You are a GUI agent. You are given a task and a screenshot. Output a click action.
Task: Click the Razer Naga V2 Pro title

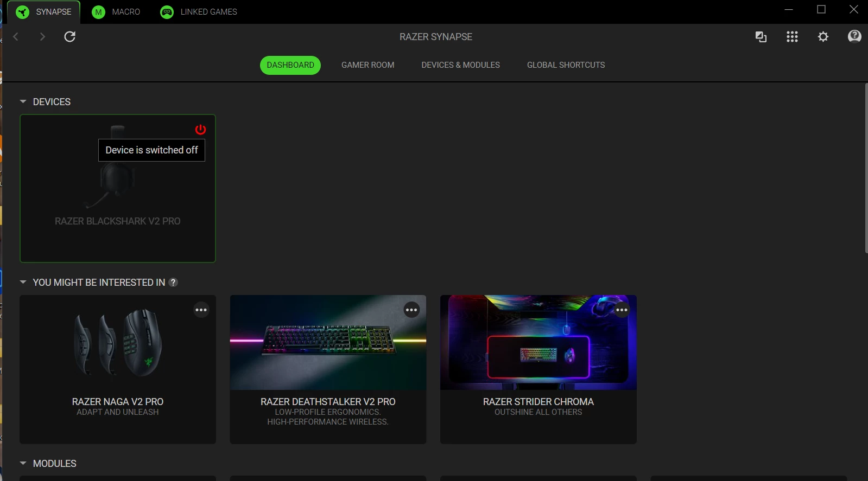pos(118,402)
